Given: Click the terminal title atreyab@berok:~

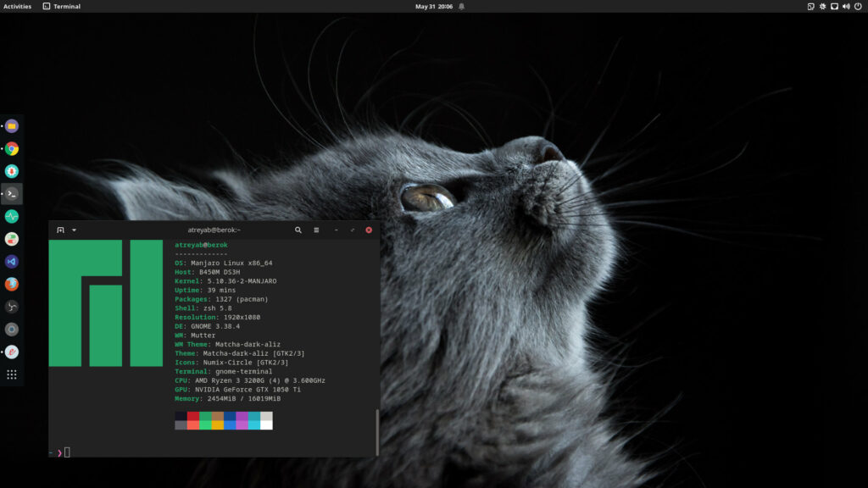Looking at the screenshot, I should (214, 230).
